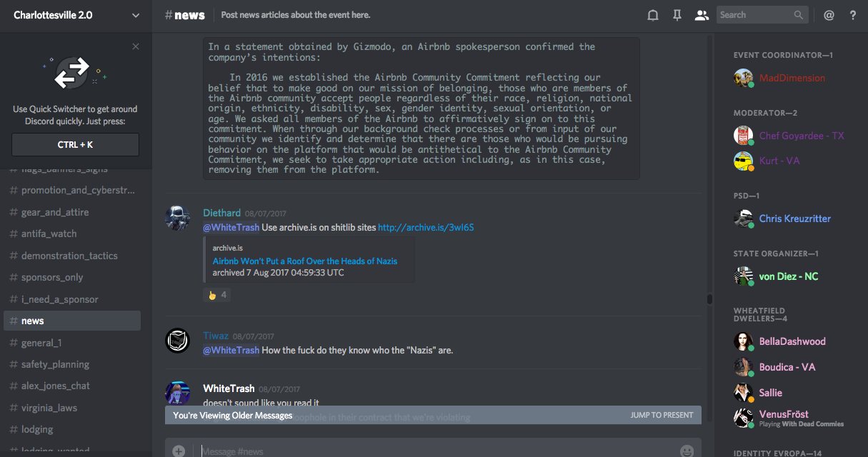Switch to the safety_planning channel
The height and width of the screenshot is (457, 868).
click(55, 364)
